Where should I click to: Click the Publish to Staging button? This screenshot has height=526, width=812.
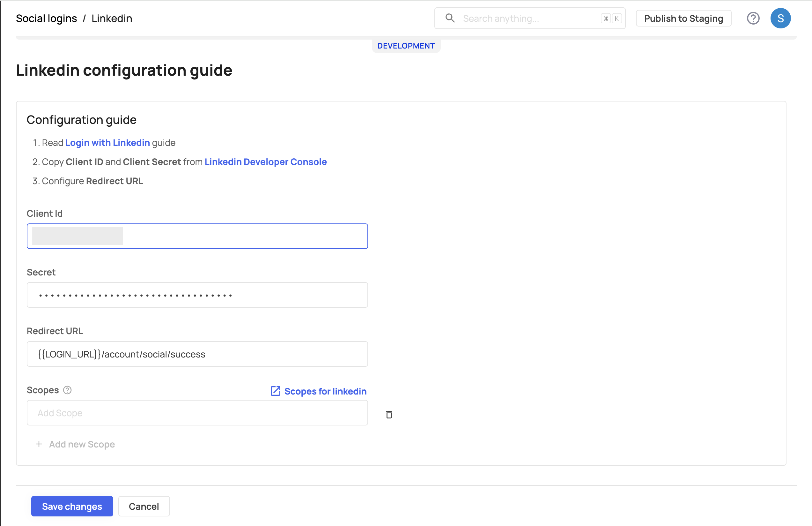click(683, 18)
